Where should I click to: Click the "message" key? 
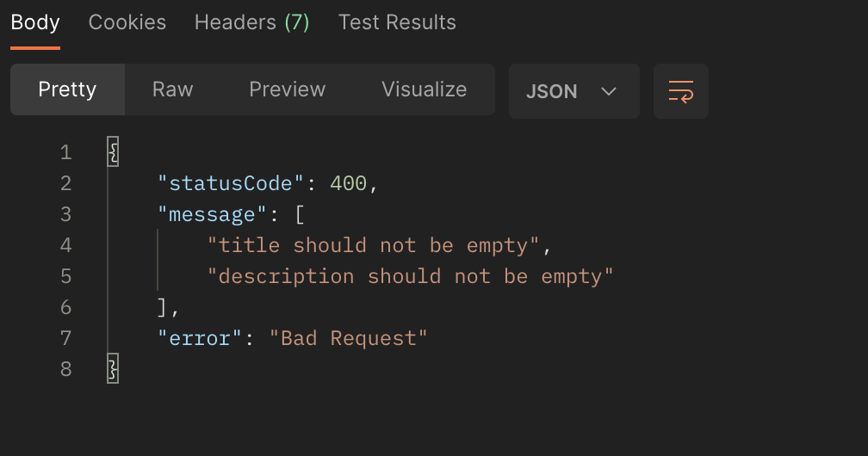[213, 214]
